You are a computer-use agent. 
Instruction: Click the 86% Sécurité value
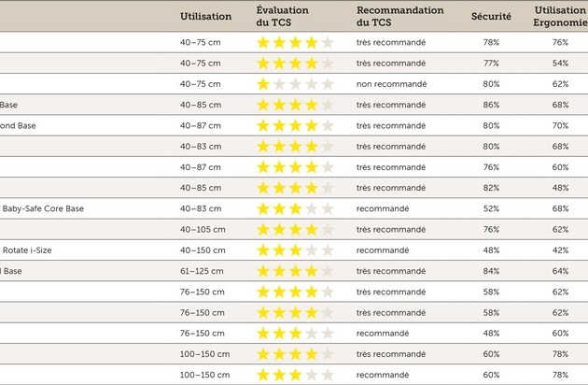(x=491, y=105)
